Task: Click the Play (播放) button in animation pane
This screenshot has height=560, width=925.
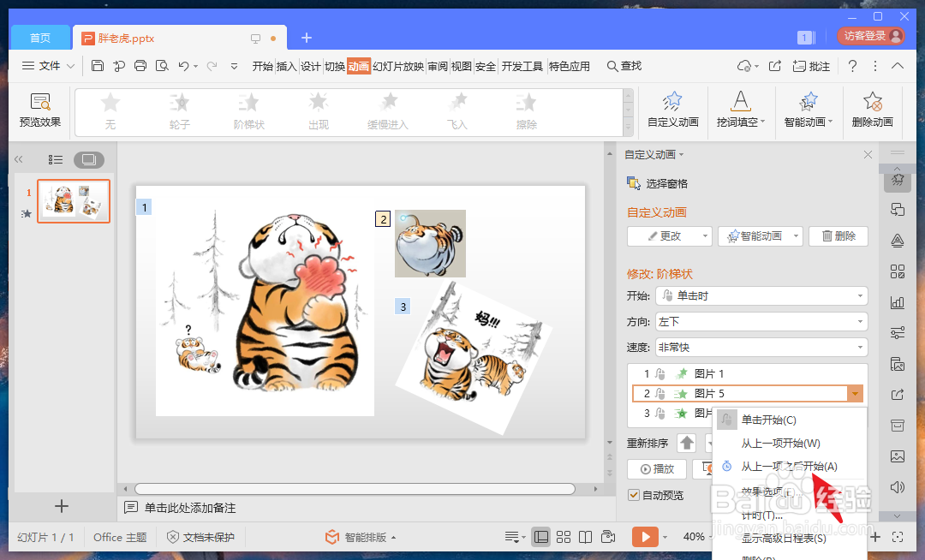Action: click(x=657, y=469)
